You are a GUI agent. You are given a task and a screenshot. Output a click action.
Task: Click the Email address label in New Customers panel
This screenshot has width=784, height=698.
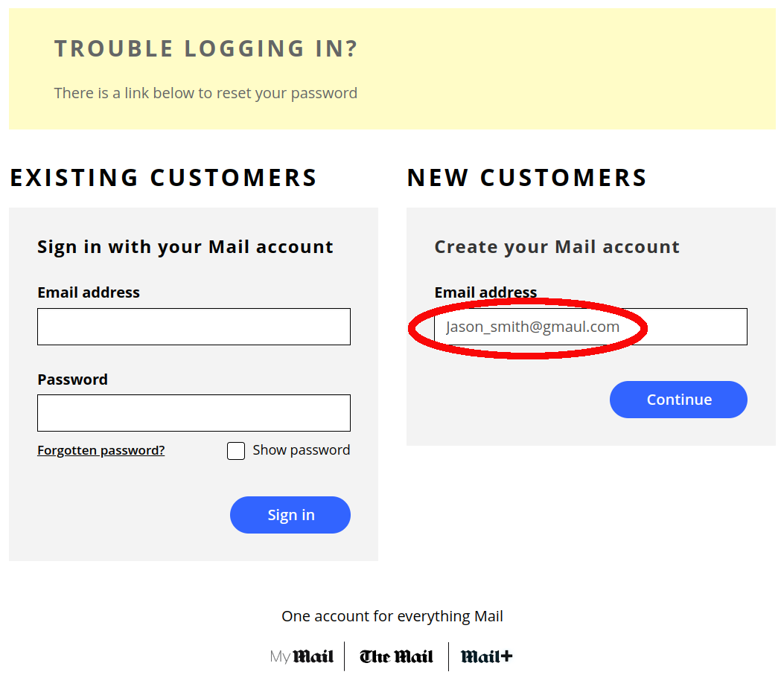point(485,292)
